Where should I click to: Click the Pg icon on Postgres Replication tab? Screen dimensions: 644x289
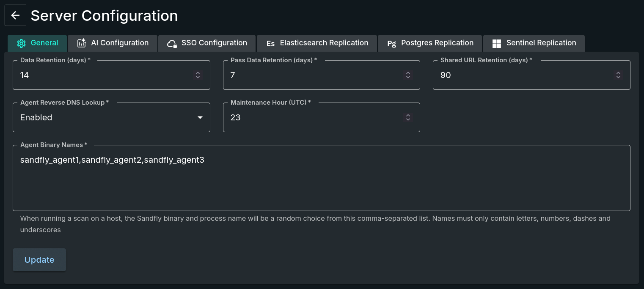(391, 43)
